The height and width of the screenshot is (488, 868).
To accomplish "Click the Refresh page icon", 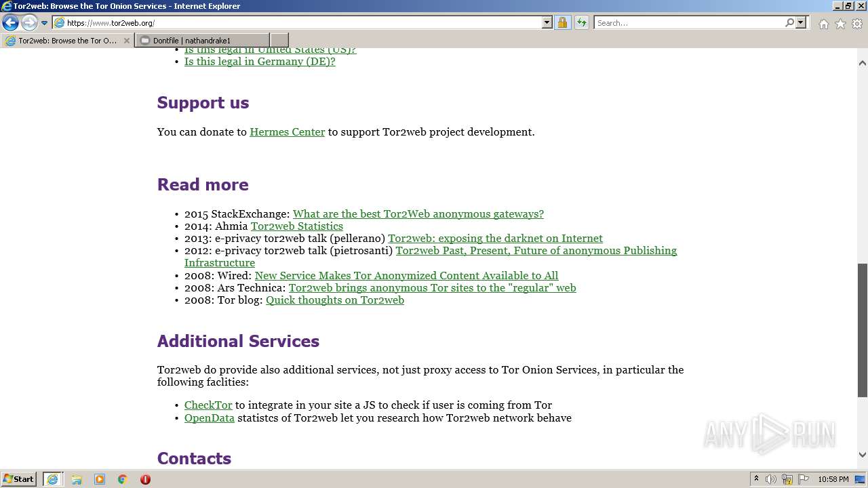I will 581,22.
